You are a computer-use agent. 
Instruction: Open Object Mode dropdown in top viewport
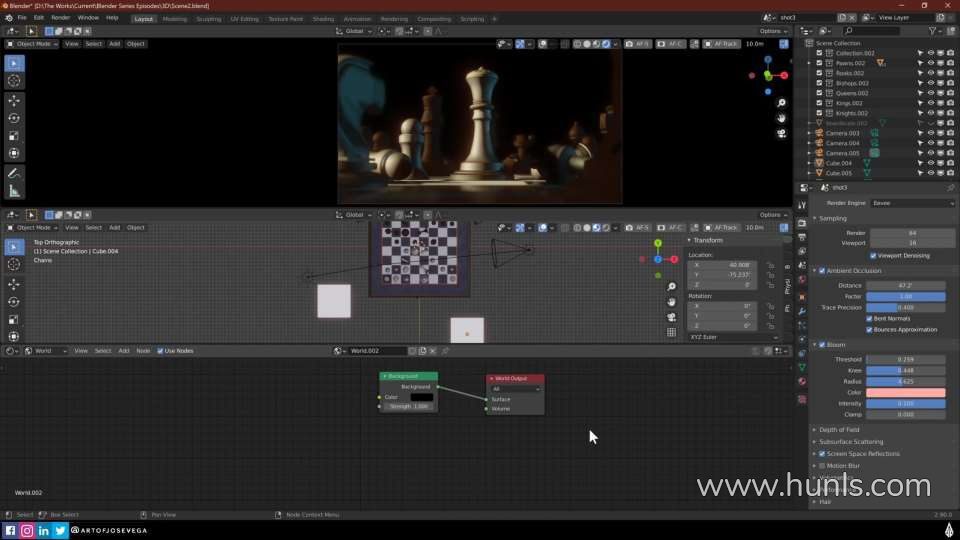tap(32, 44)
